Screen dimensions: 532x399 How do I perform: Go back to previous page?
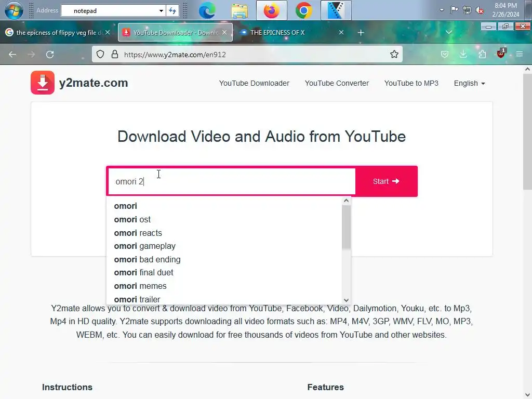click(x=12, y=54)
